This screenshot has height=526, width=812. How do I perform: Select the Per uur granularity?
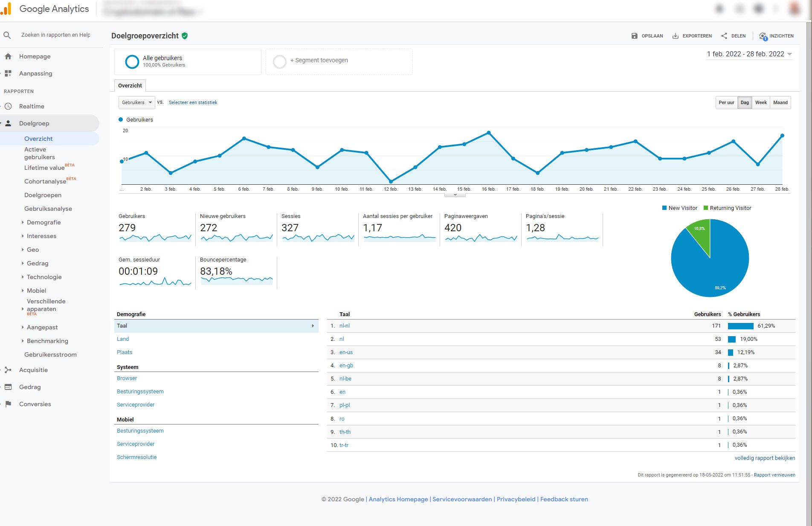[x=726, y=102]
